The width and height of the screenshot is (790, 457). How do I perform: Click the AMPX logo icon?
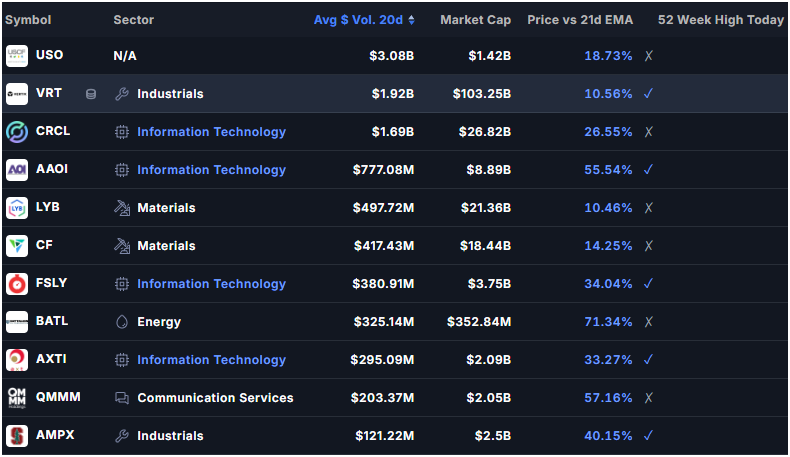pyautogui.click(x=17, y=435)
